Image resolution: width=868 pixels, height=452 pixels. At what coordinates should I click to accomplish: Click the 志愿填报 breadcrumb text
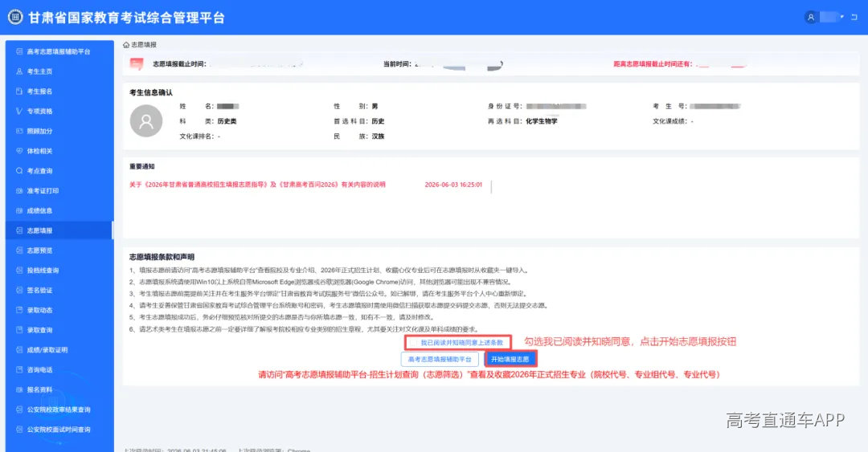pos(144,45)
